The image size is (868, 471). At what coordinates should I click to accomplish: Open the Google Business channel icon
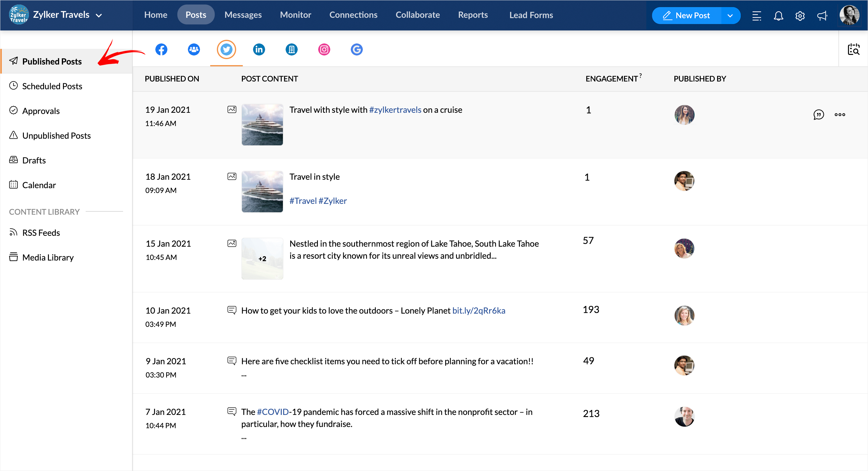[356, 49]
